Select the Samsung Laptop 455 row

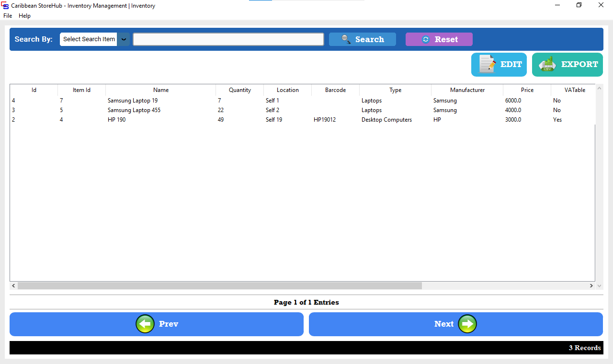(303, 110)
